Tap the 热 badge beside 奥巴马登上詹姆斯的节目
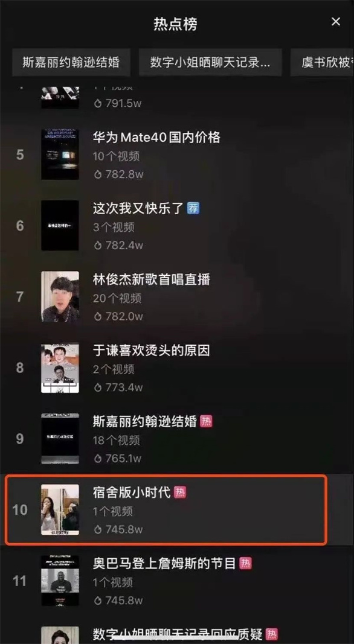 pos(245,563)
